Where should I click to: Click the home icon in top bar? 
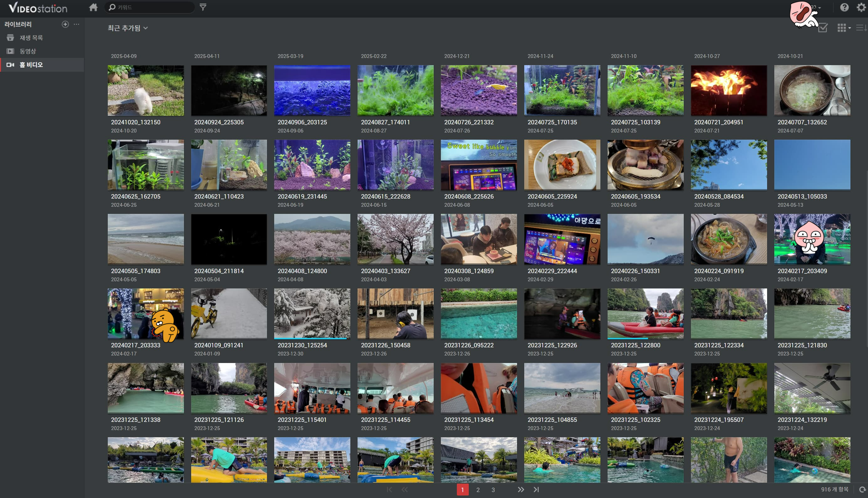coord(93,8)
